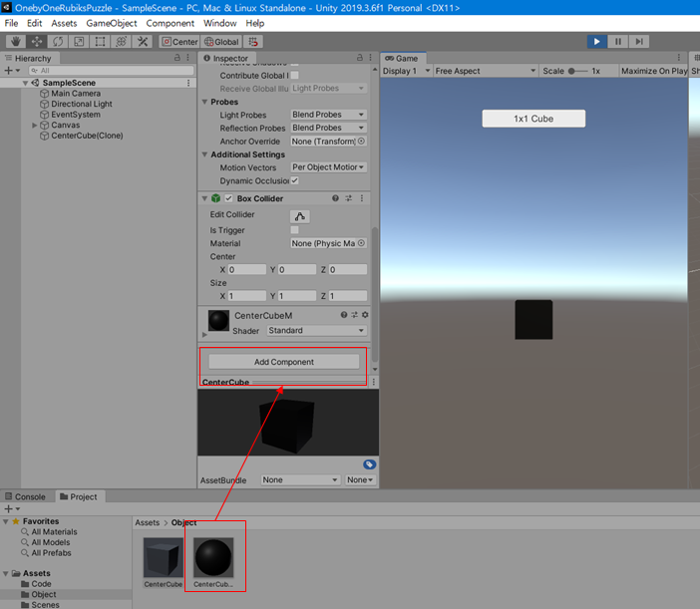Select the Rotate tool
This screenshot has height=609, width=700.
click(58, 42)
